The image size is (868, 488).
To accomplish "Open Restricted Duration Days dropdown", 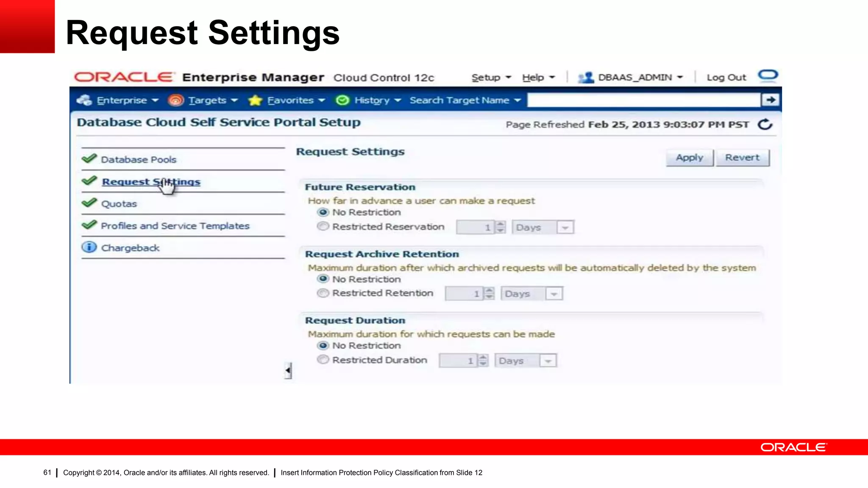I will (526, 360).
